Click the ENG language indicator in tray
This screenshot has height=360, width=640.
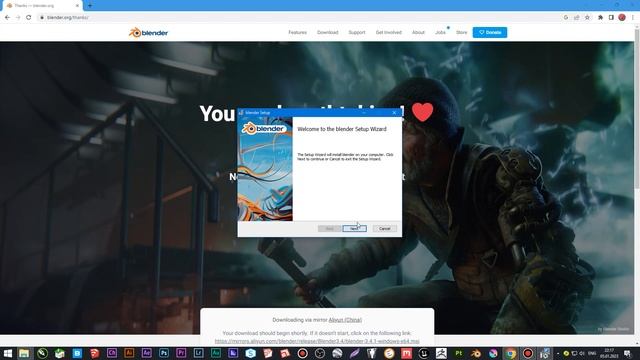click(592, 353)
